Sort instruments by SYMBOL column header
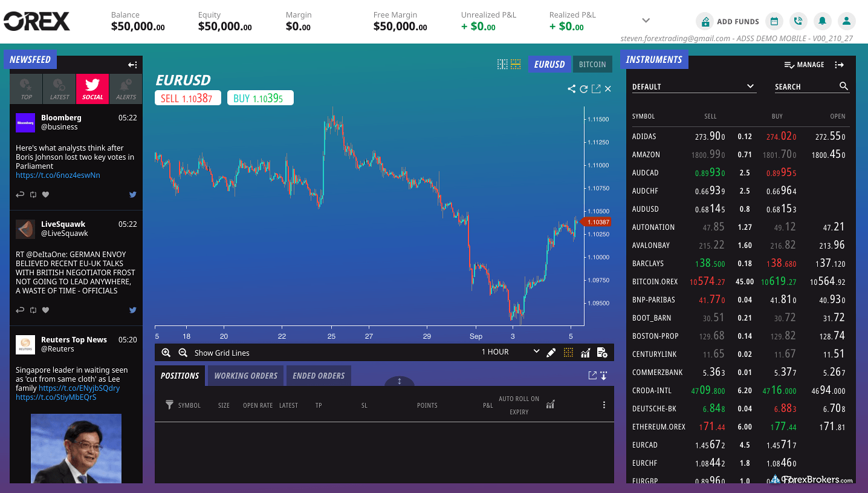Viewport: 868px width, 493px height. [643, 116]
